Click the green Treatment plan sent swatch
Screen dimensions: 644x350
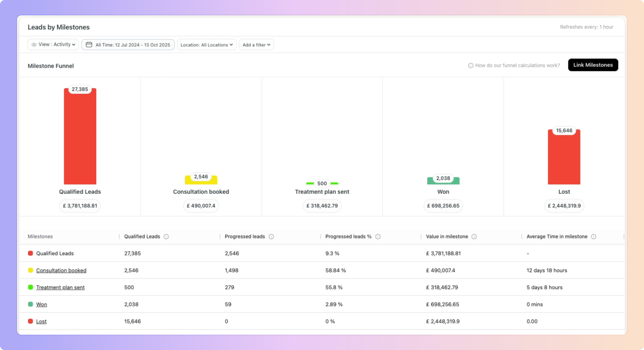click(x=30, y=287)
